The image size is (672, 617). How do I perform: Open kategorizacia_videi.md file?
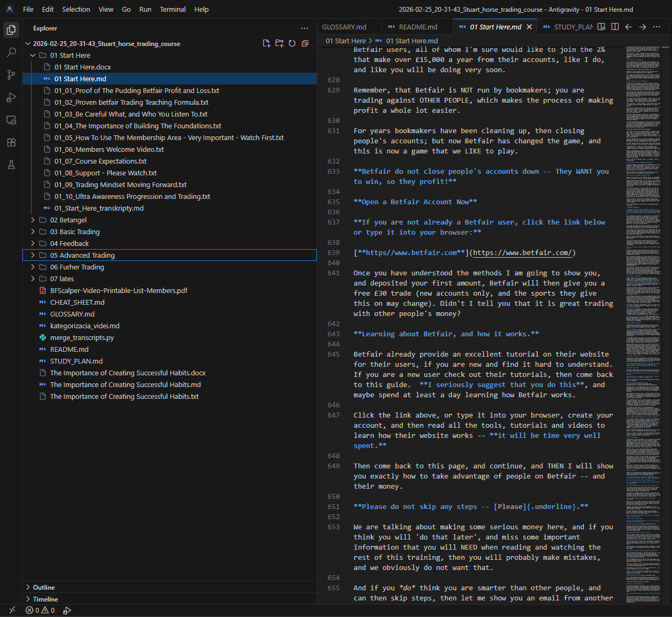[85, 326]
